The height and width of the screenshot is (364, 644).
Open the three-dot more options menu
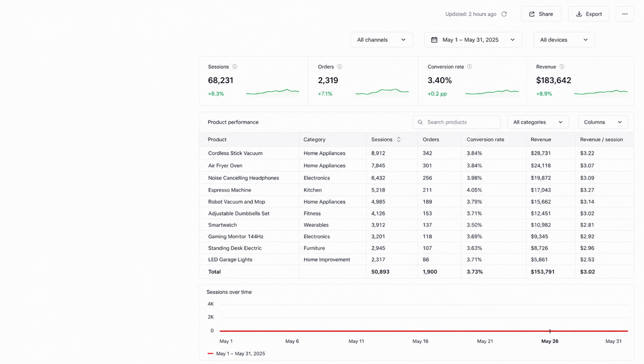coord(625,14)
